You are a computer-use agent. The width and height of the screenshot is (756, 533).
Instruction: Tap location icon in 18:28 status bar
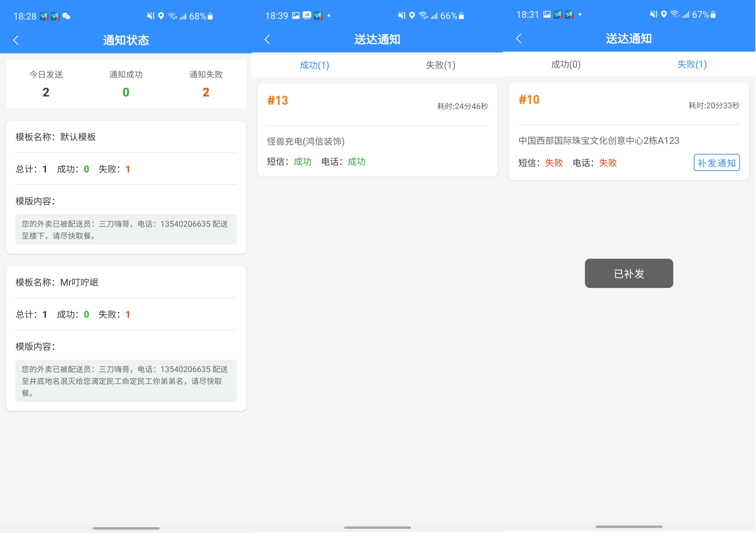click(161, 16)
